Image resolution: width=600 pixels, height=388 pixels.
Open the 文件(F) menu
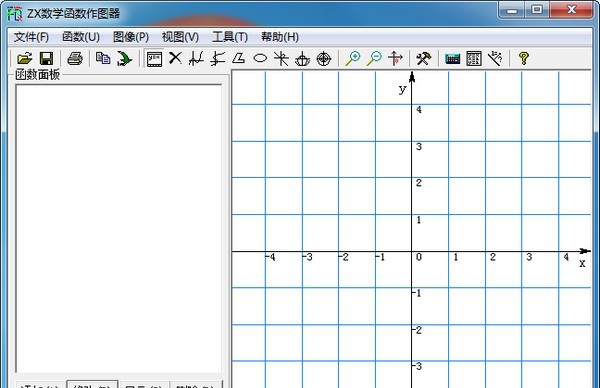pyautogui.click(x=31, y=37)
